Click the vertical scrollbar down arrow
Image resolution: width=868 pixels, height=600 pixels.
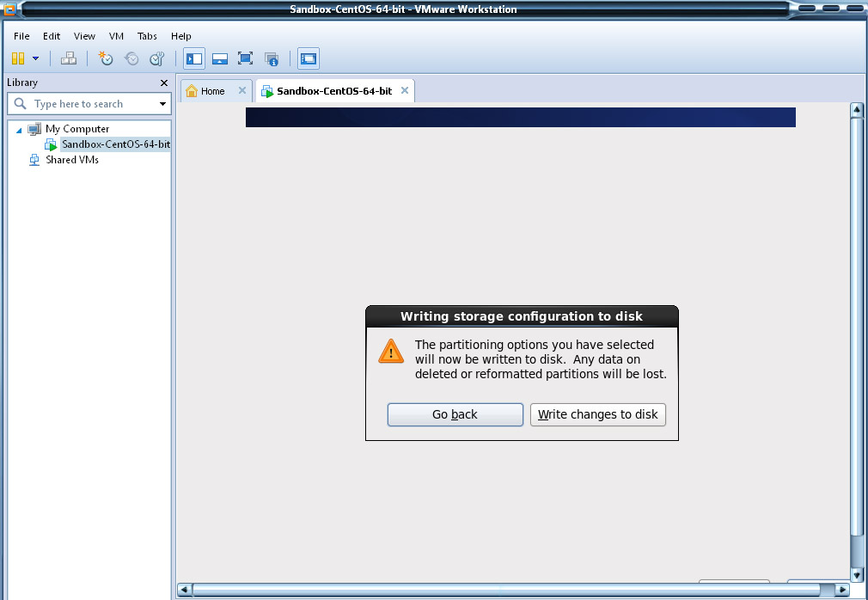(x=856, y=574)
